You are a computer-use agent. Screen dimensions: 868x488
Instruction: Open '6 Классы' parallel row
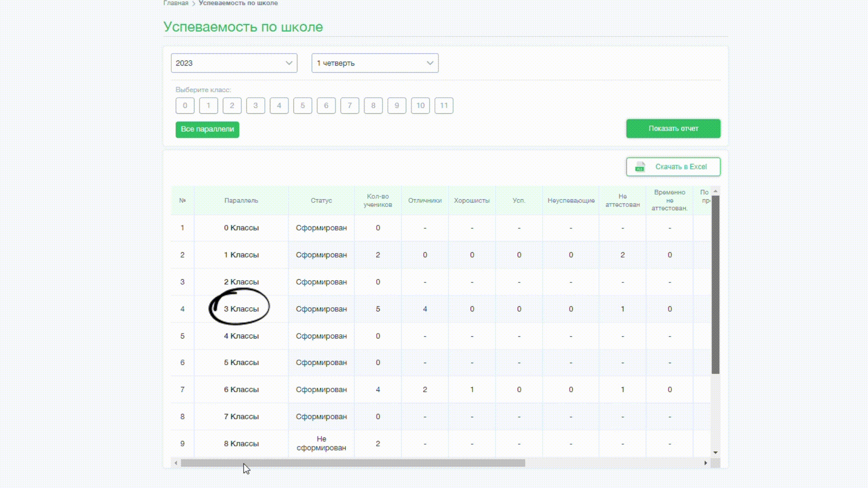241,389
